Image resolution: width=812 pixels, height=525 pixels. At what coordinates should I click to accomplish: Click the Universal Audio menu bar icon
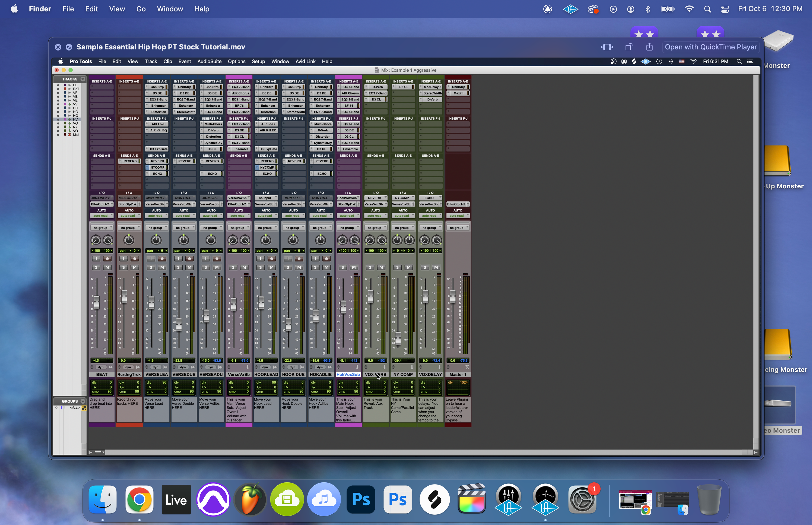(570, 9)
